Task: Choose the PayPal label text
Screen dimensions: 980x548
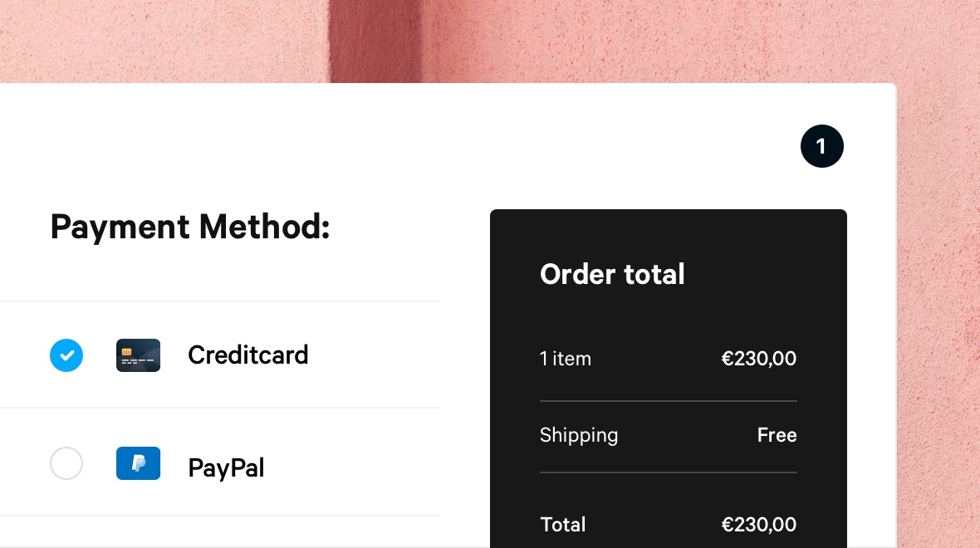Action: (226, 467)
